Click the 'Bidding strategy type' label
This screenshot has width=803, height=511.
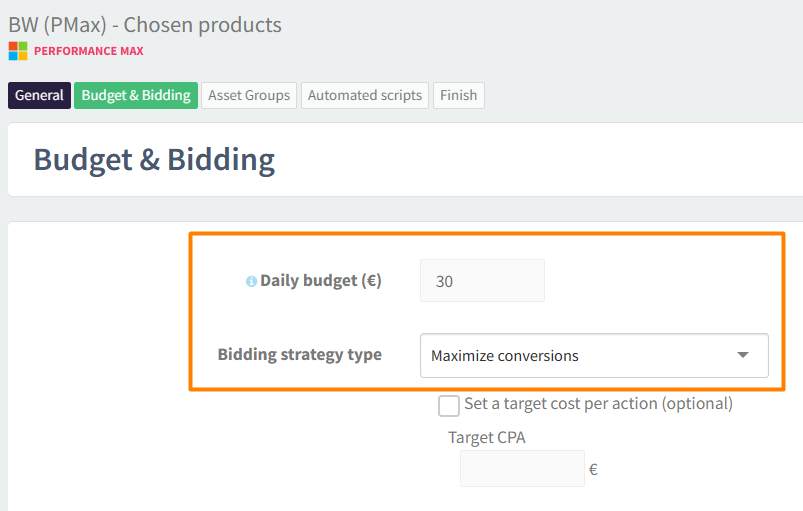tap(299, 354)
